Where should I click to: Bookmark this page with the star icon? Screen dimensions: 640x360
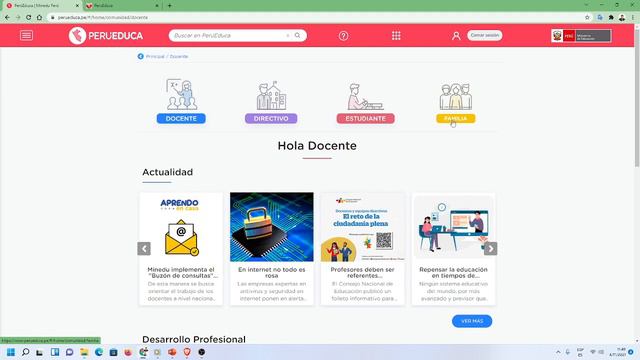[x=587, y=17]
